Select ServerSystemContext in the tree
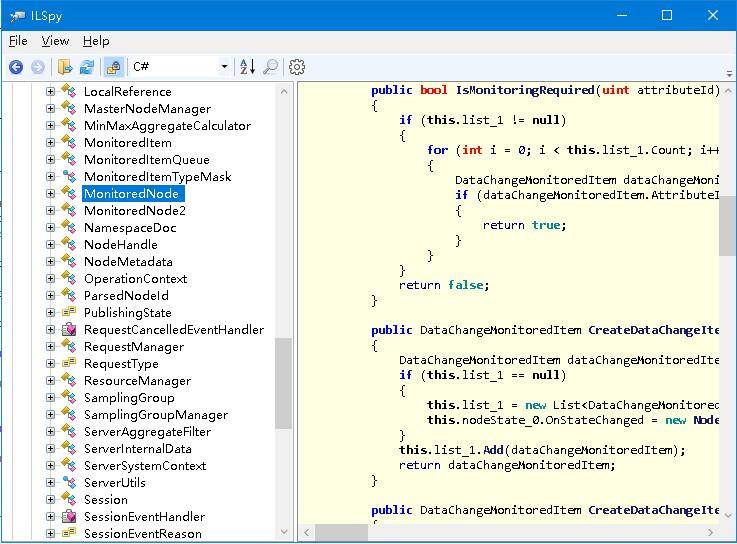 pos(145,465)
